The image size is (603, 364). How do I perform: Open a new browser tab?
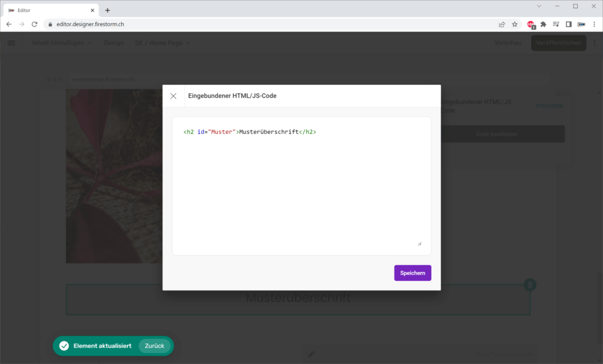click(107, 10)
